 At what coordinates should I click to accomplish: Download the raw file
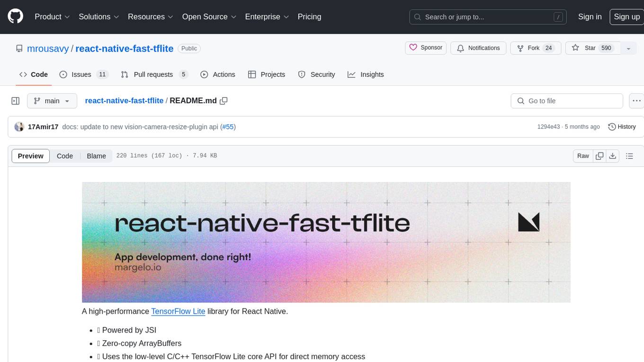612,156
